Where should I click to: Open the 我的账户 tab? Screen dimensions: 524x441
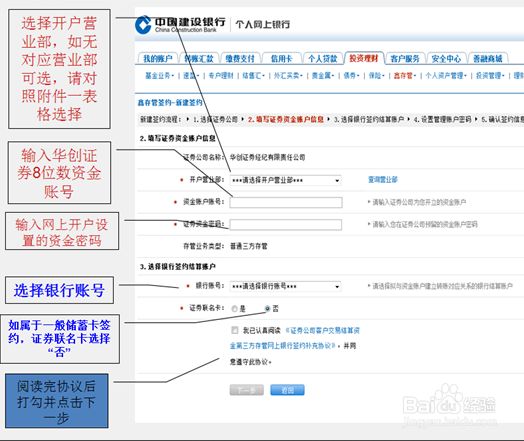coord(158,59)
